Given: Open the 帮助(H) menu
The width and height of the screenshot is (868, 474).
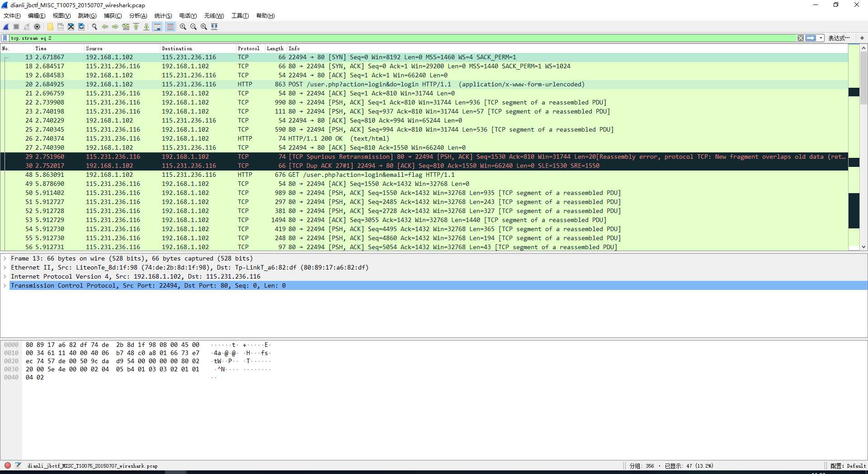Looking at the screenshot, I should coord(265,16).
